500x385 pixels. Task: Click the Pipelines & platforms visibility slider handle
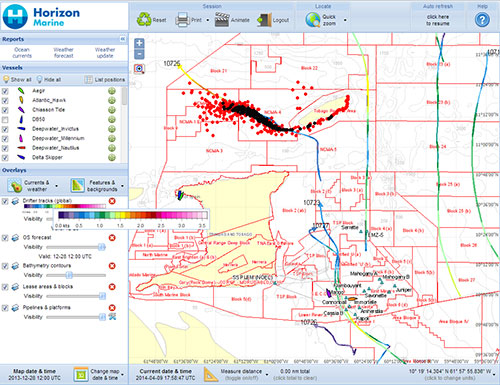[x=102, y=317]
